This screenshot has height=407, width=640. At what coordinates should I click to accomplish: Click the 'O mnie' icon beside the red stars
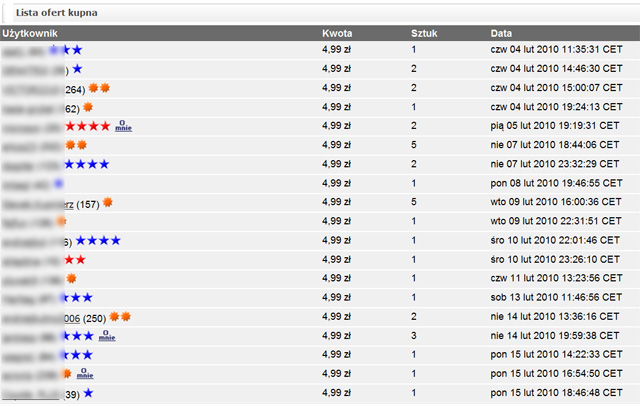click(x=123, y=126)
